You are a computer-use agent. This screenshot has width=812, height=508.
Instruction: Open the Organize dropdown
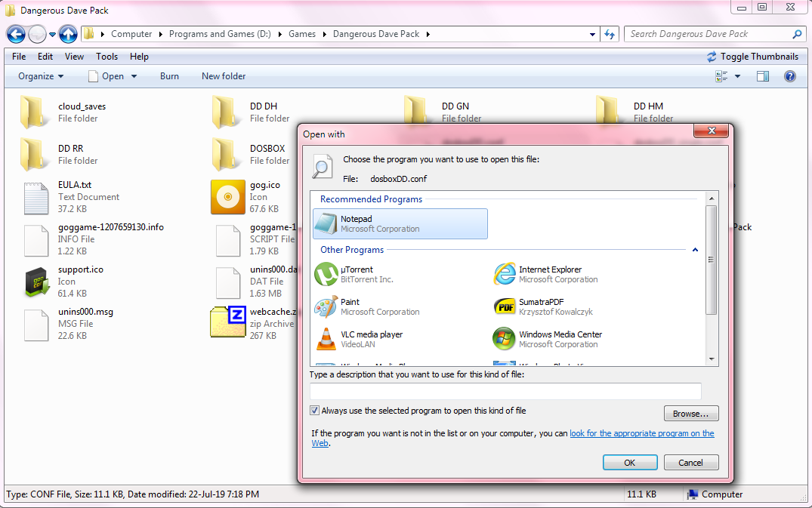41,76
